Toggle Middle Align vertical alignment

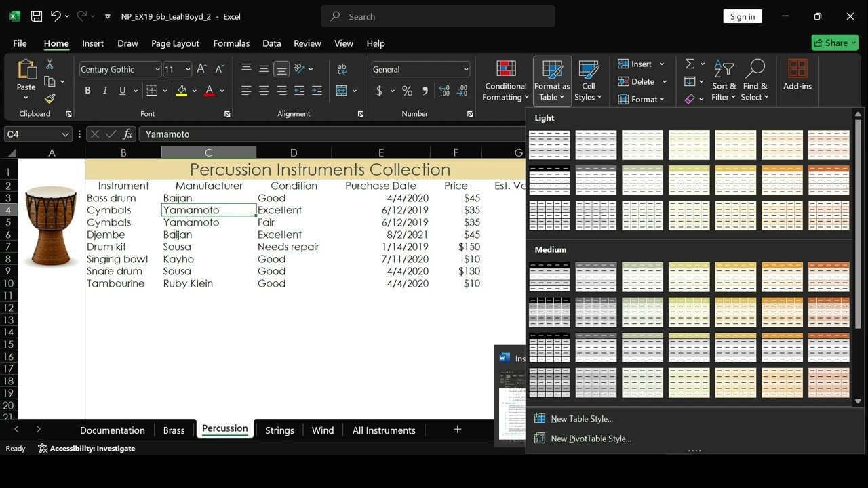click(264, 69)
